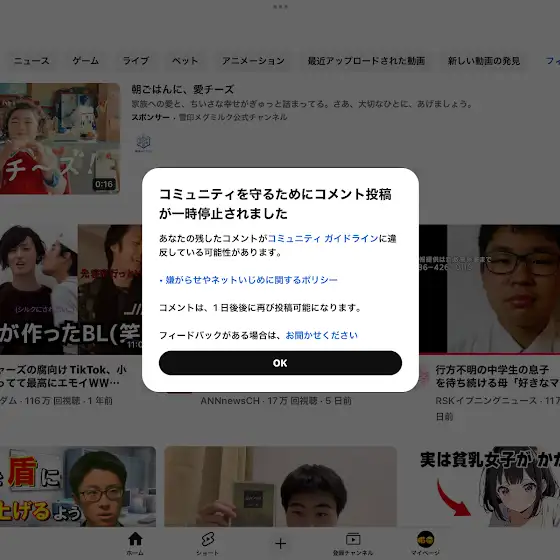Select the ニュース category chip

click(31, 61)
